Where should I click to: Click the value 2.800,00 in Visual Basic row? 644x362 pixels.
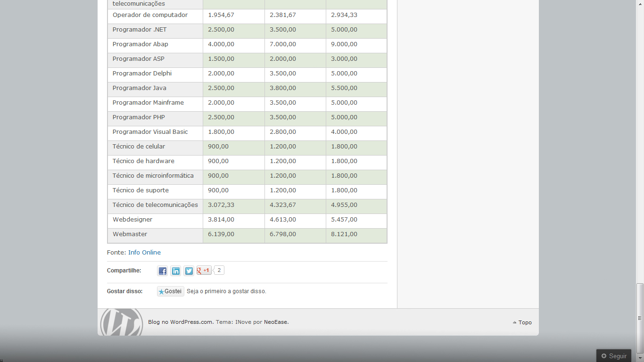(283, 132)
